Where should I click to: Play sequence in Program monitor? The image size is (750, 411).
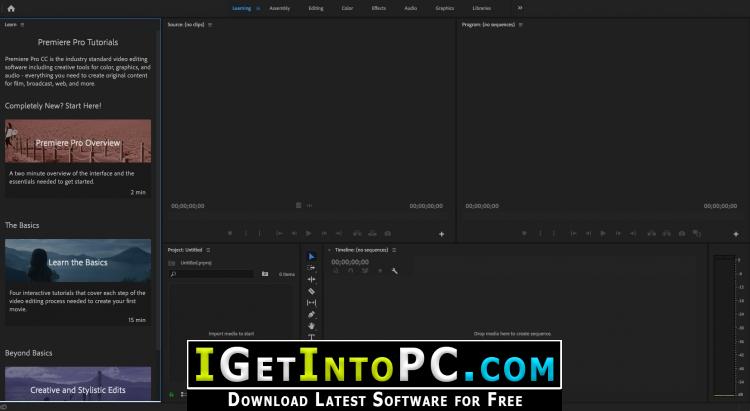[603, 233]
